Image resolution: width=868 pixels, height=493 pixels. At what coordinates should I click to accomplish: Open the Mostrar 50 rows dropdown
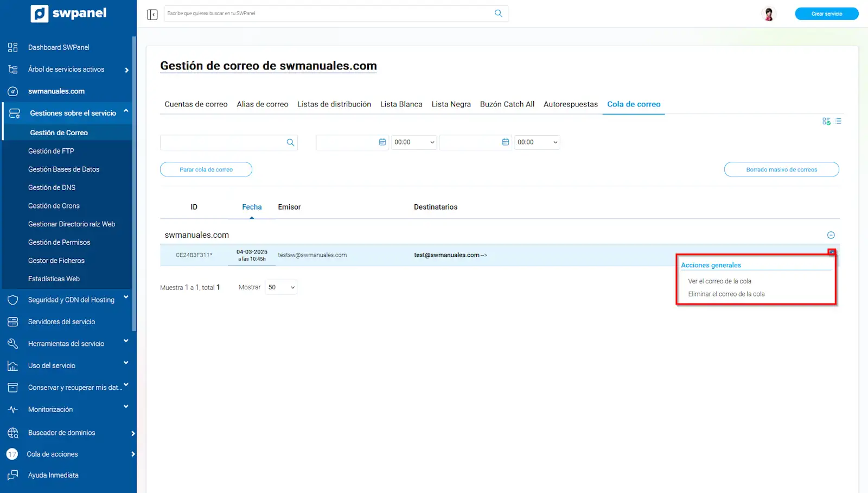tap(281, 287)
